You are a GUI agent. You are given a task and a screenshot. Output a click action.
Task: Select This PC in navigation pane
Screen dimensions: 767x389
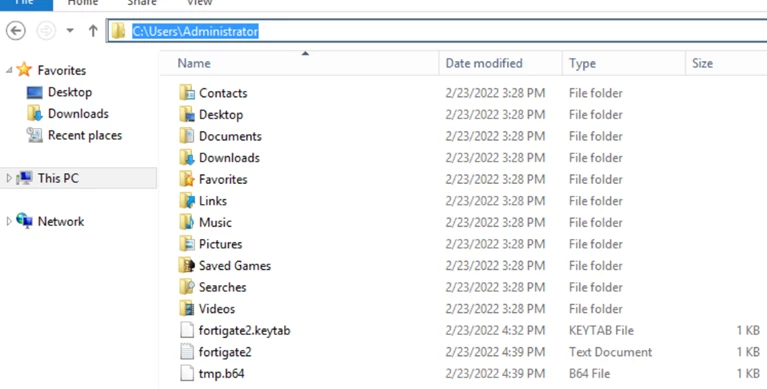(58, 178)
